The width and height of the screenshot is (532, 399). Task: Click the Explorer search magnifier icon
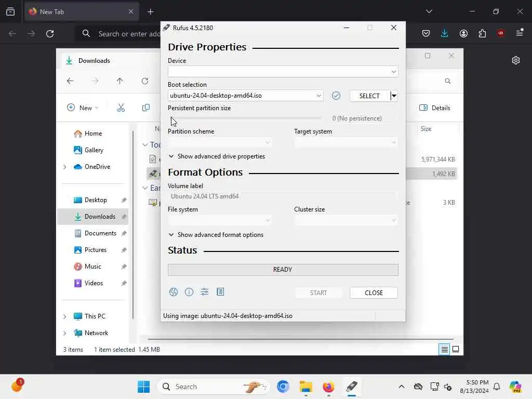point(447,81)
